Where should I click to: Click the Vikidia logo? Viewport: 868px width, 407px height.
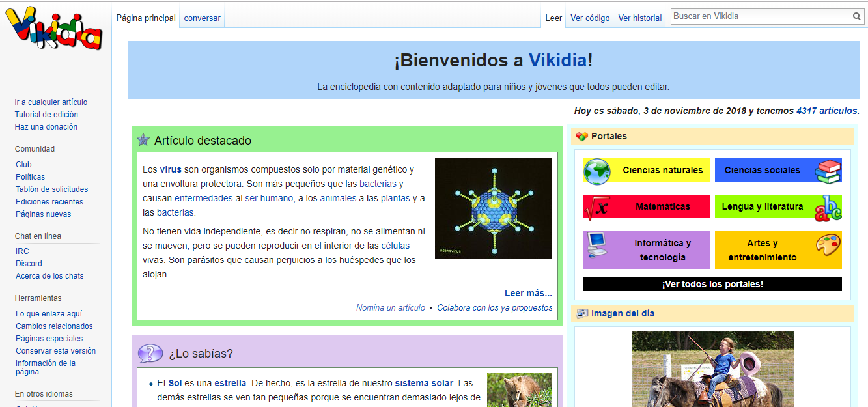51,24
